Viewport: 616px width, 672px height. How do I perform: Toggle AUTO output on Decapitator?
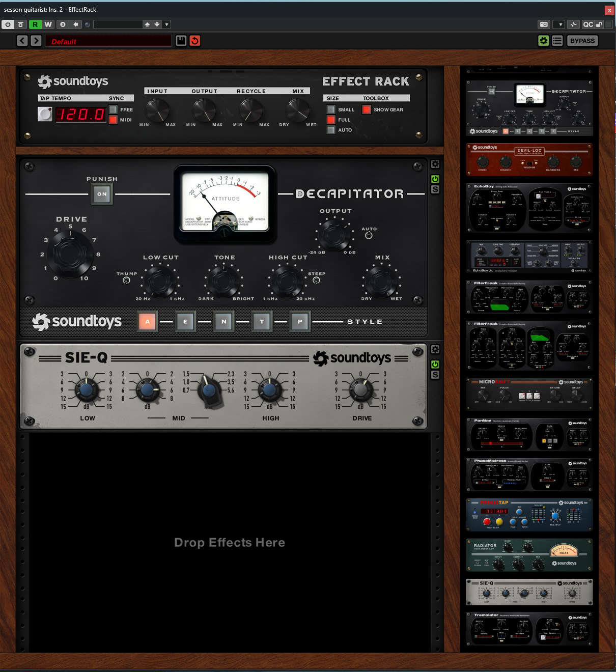pyautogui.click(x=369, y=235)
